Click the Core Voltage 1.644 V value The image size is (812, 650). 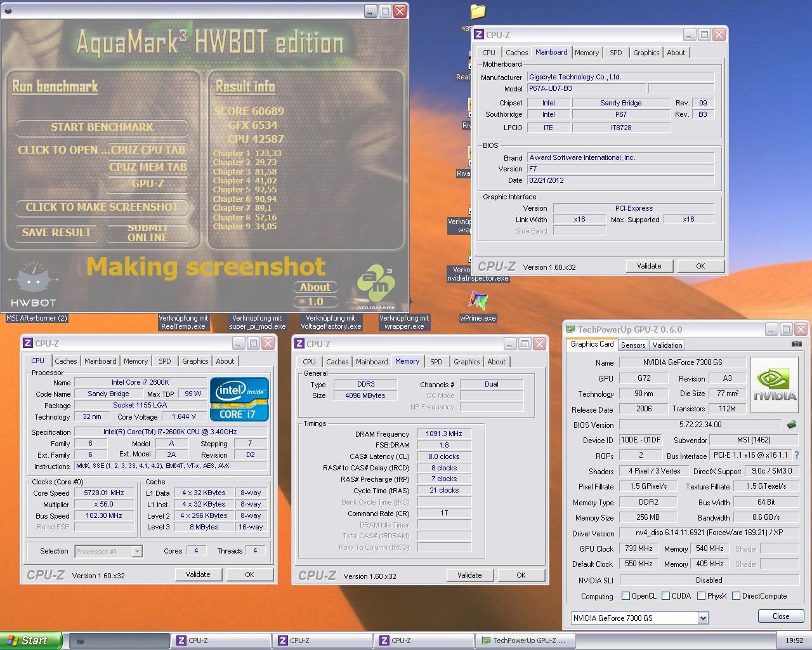point(184,416)
